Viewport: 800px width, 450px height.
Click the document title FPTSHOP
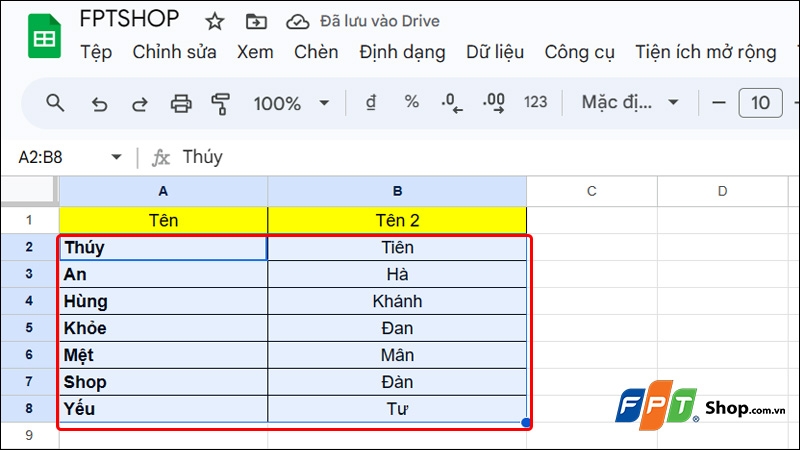[129, 19]
